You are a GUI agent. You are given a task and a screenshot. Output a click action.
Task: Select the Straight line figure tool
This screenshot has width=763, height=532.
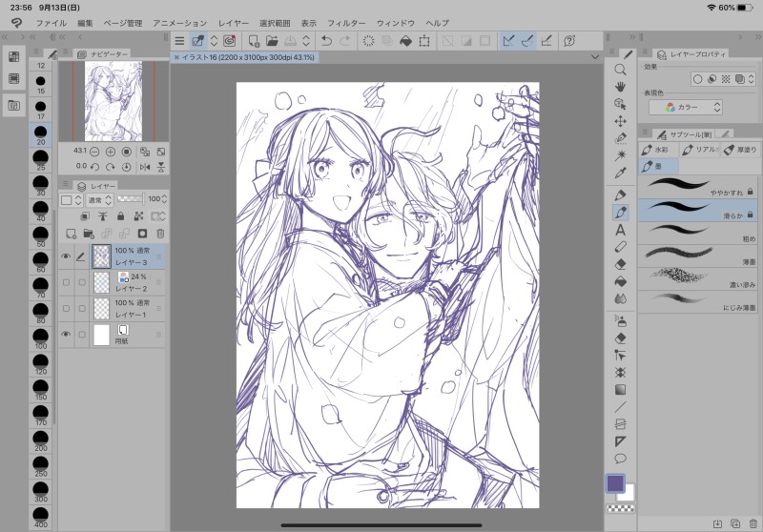pos(620,407)
